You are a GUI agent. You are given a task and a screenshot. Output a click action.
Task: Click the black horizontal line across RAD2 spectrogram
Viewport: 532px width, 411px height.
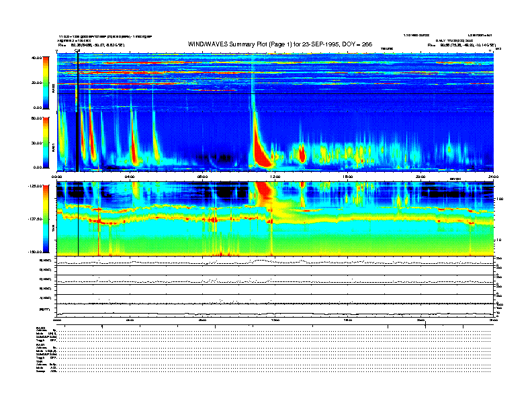click(x=275, y=93)
